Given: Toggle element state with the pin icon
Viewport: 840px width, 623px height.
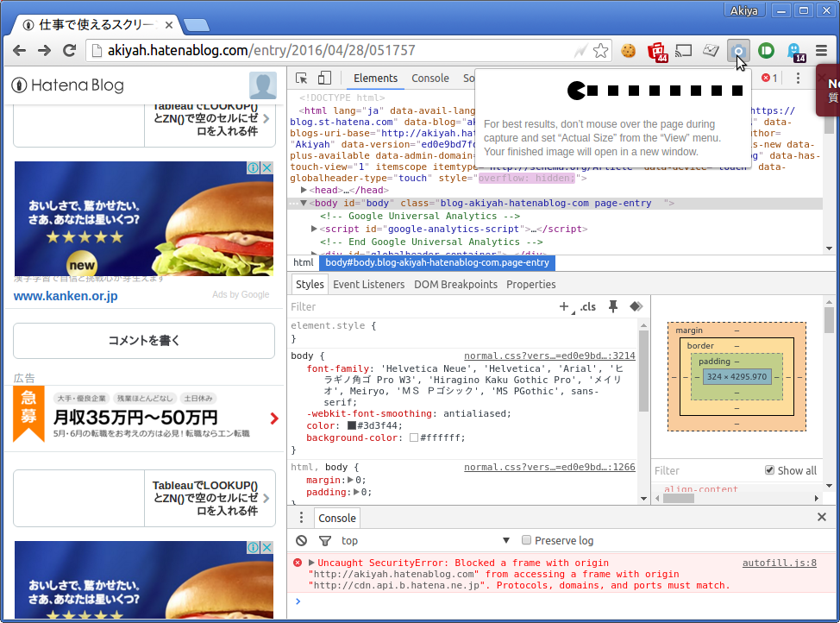Looking at the screenshot, I should 613,306.
